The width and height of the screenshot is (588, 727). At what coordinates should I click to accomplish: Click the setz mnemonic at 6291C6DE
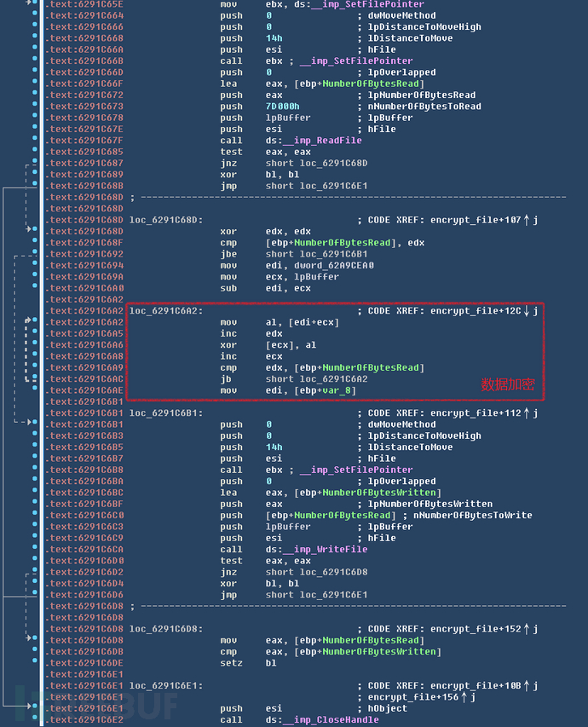click(x=232, y=663)
